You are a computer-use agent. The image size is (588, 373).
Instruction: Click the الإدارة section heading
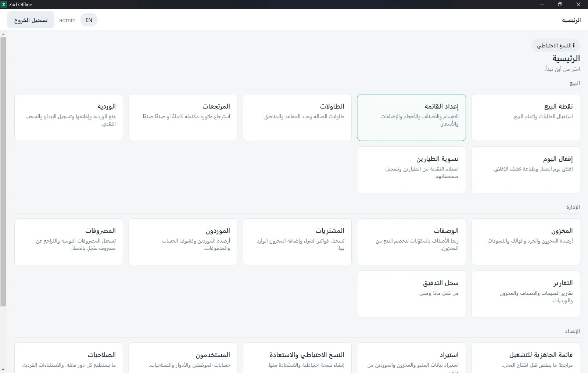click(573, 207)
